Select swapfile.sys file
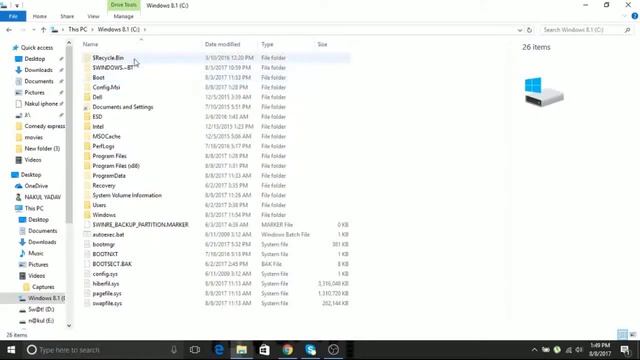 tap(107, 303)
